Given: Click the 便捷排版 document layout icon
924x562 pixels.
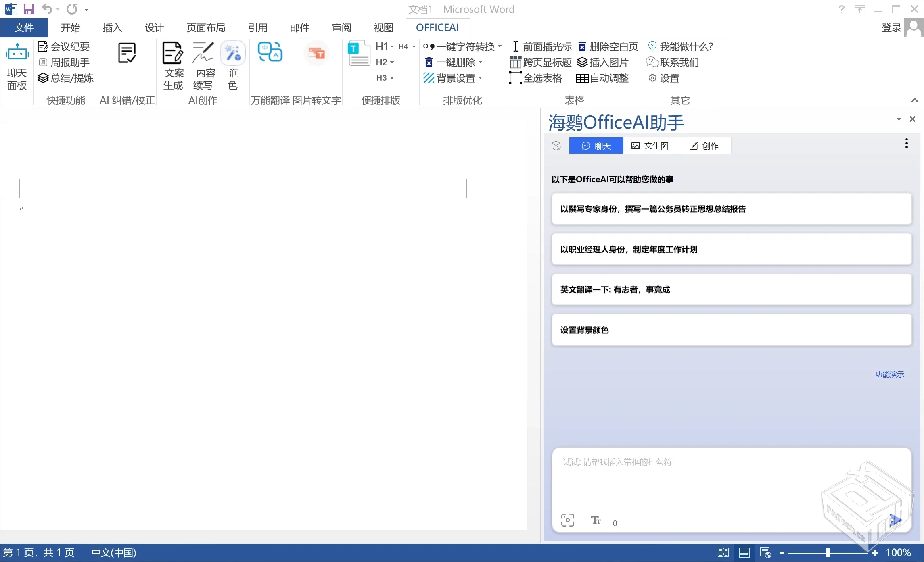Looking at the screenshot, I should [x=358, y=53].
